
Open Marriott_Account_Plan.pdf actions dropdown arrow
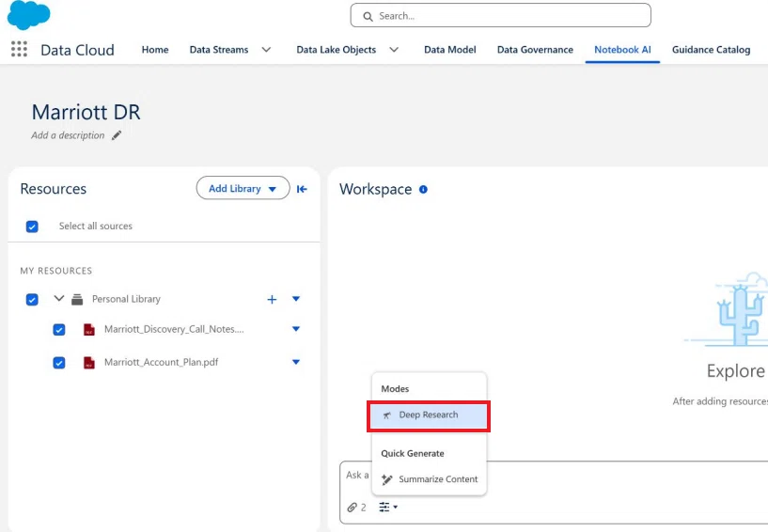coord(296,362)
